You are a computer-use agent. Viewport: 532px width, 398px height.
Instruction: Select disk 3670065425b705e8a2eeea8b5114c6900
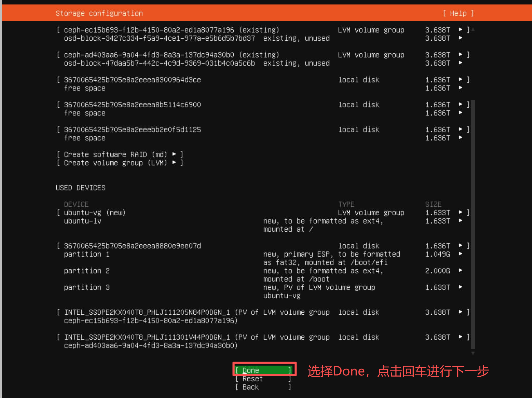(x=133, y=105)
